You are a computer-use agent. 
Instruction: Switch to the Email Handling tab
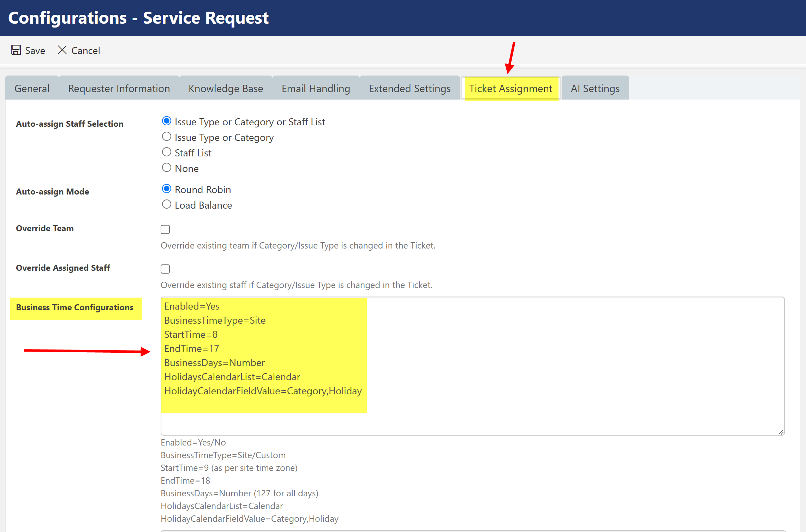[316, 89]
